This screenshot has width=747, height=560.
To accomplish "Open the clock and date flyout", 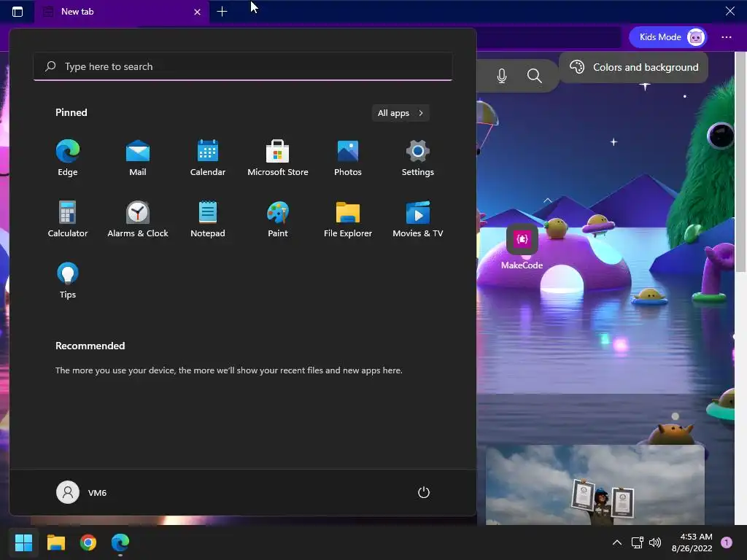I will tap(692, 542).
